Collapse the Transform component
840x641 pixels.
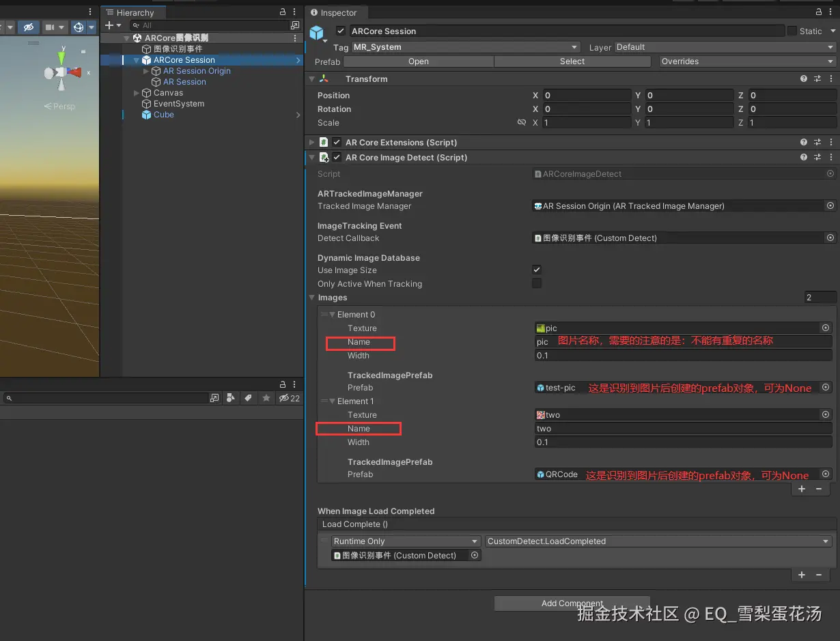click(312, 79)
